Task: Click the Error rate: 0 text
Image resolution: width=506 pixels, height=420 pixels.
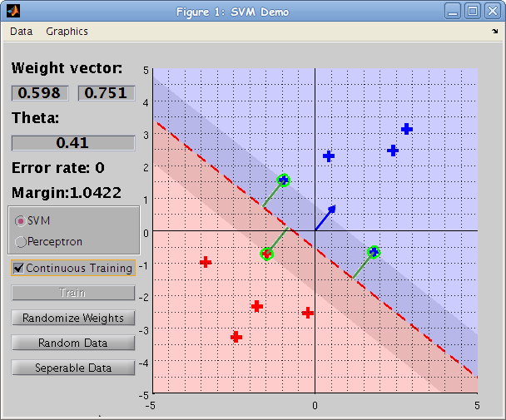Action: (x=58, y=168)
